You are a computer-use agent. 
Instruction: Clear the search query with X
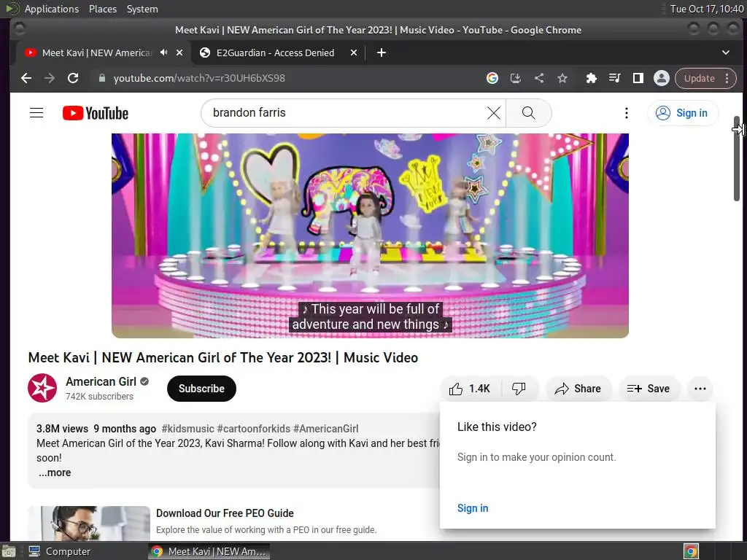[494, 113]
